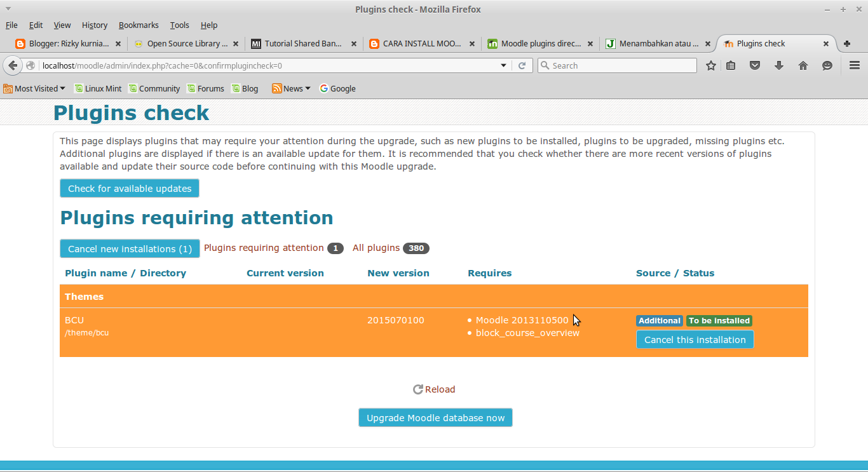Switch to the Menambahkan atau tab

click(x=658, y=44)
